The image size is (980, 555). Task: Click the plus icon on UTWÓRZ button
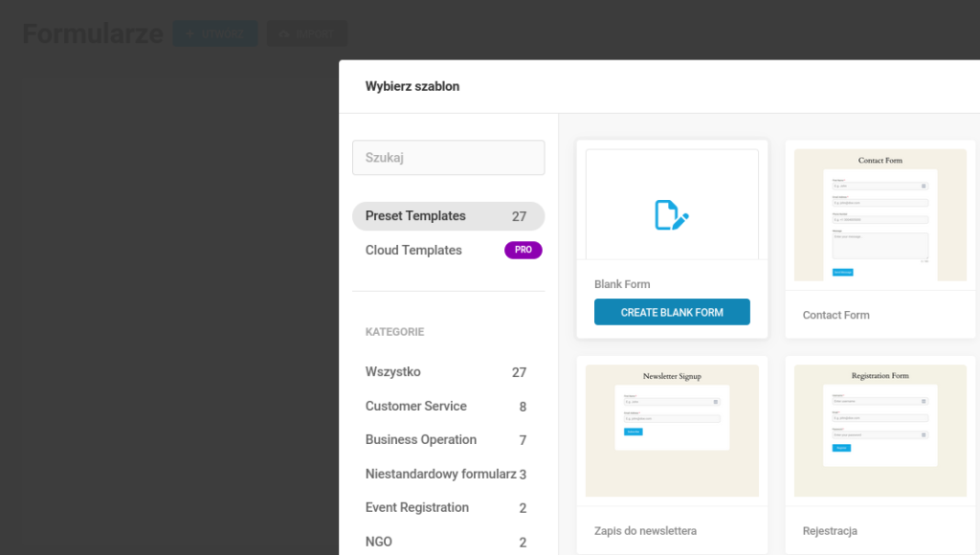[x=190, y=33]
